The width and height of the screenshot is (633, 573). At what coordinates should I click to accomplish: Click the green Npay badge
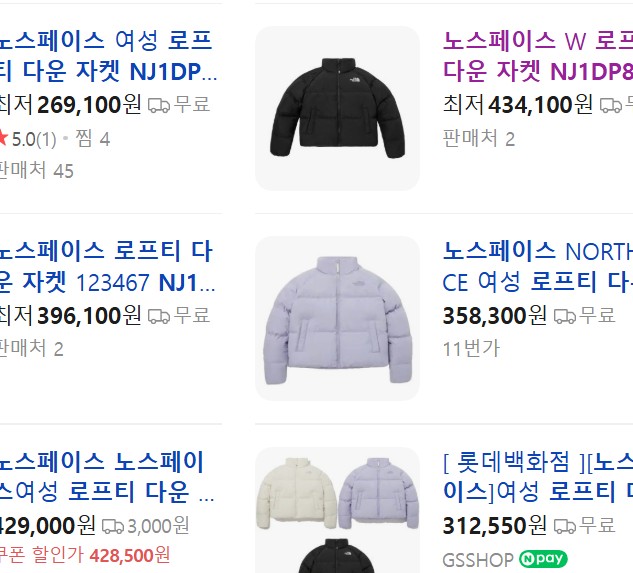coord(543,559)
